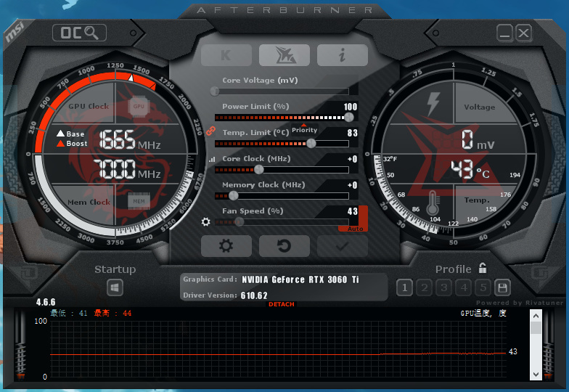Viewport: 569px width, 392px height.
Task: Open settings with the gear button
Action: (226, 246)
